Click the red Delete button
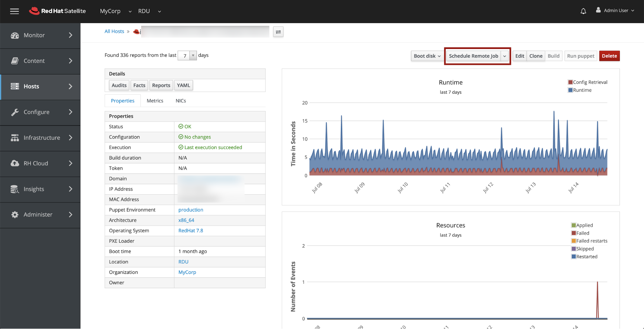This screenshot has height=329, width=644. click(x=609, y=56)
